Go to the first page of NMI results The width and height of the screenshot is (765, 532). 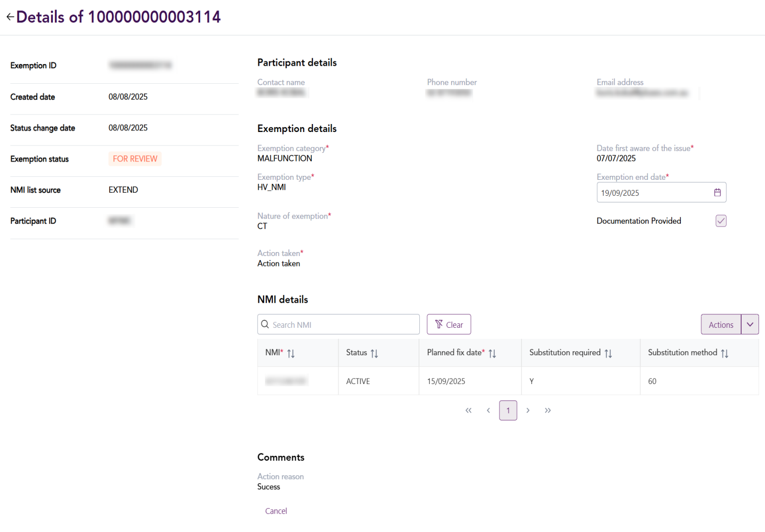[x=468, y=410]
